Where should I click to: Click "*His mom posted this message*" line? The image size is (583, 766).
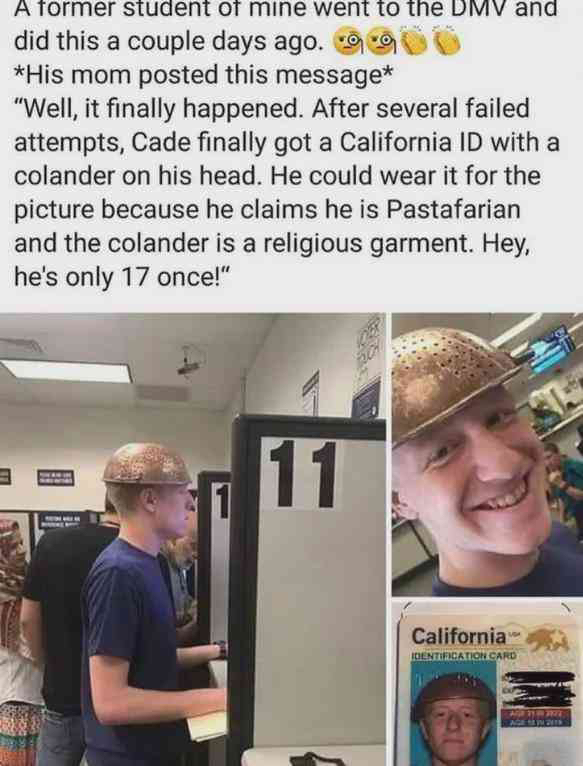[203, 75]
